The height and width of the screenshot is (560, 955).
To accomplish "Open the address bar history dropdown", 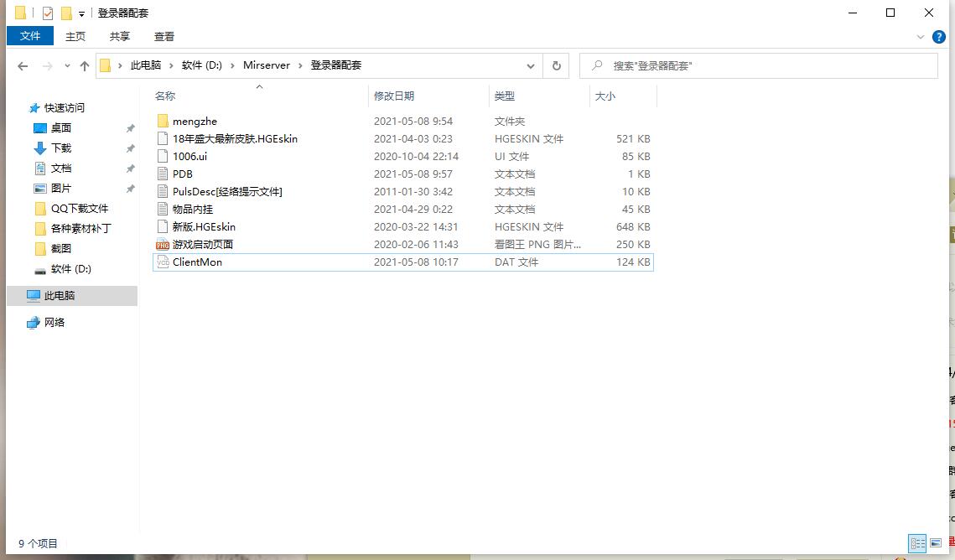I will [531, 65].
